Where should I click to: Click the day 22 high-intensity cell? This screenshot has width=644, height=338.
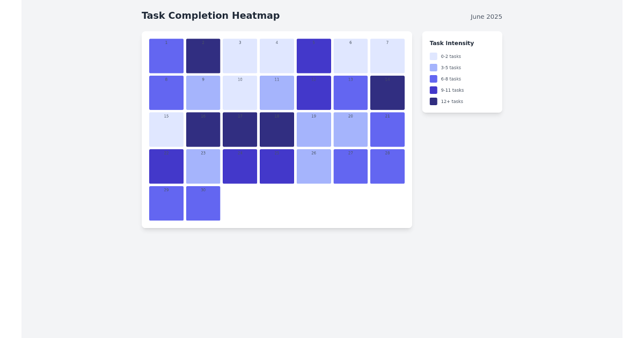166,166
